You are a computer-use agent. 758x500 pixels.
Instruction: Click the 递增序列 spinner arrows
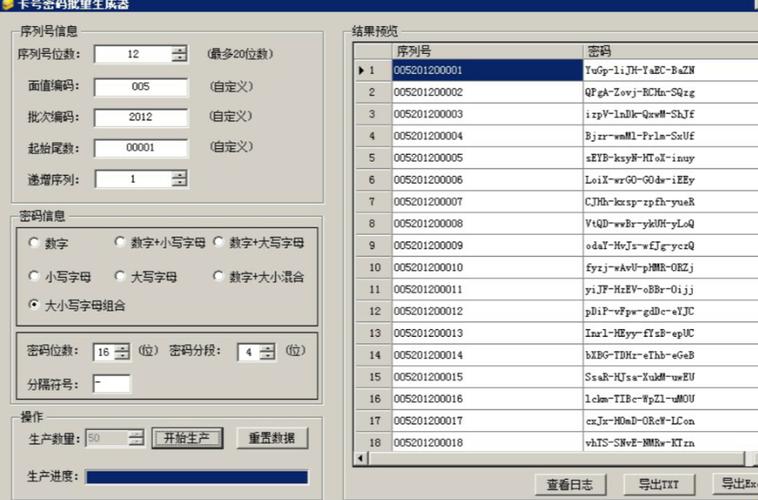(x=179, y=179)
